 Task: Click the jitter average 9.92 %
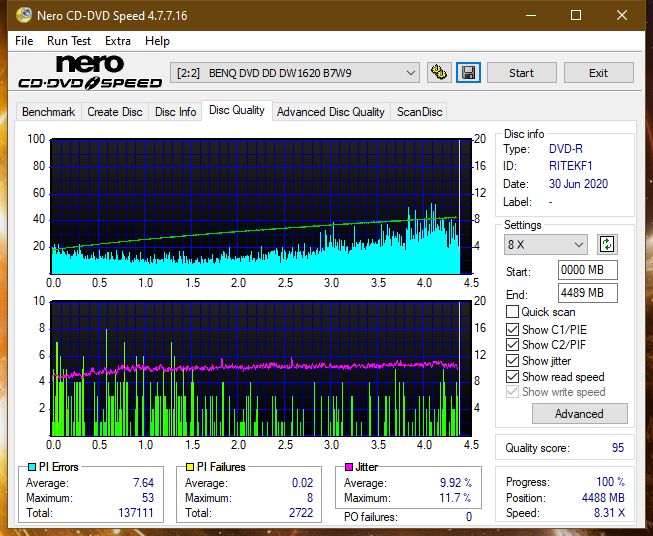coord(456,483)
